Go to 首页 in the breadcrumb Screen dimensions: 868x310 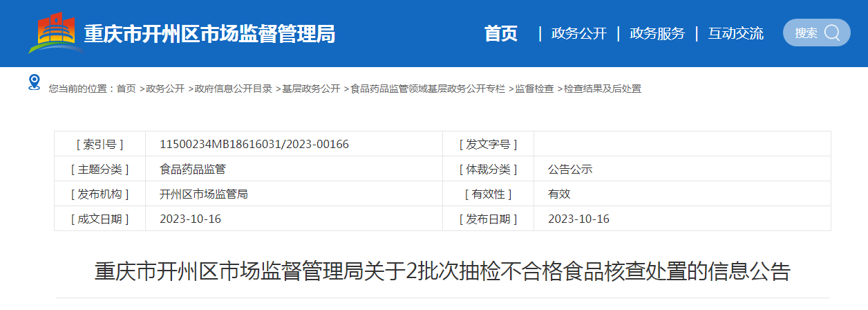click(x=126, y=89)
